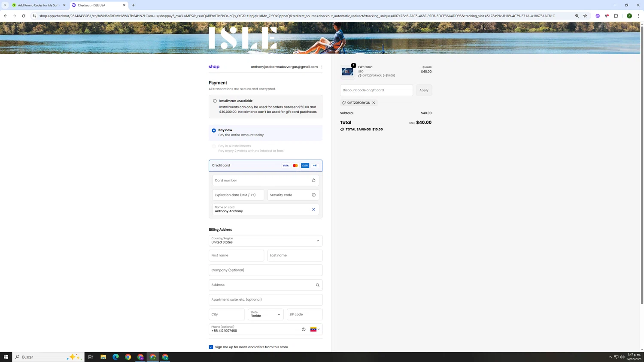The image size is (644, 362).
Task: Click the zoom magnifier in the address bar
Action: (x=577, y=16)
